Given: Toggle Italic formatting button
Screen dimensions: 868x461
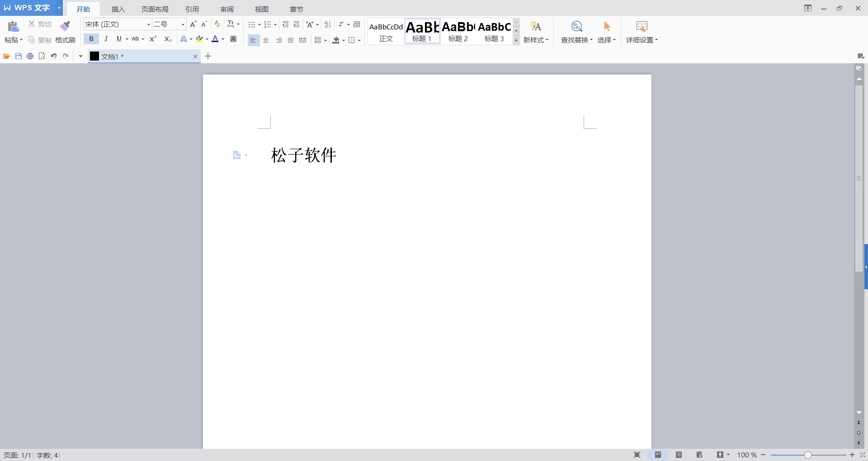Looking at the screenshot, I should pyautogui.click(x=106, y=39).
